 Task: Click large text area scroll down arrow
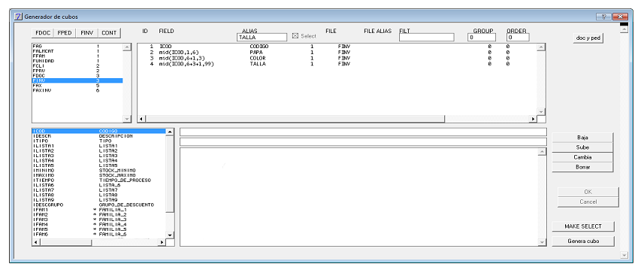(x=542, y=242)
